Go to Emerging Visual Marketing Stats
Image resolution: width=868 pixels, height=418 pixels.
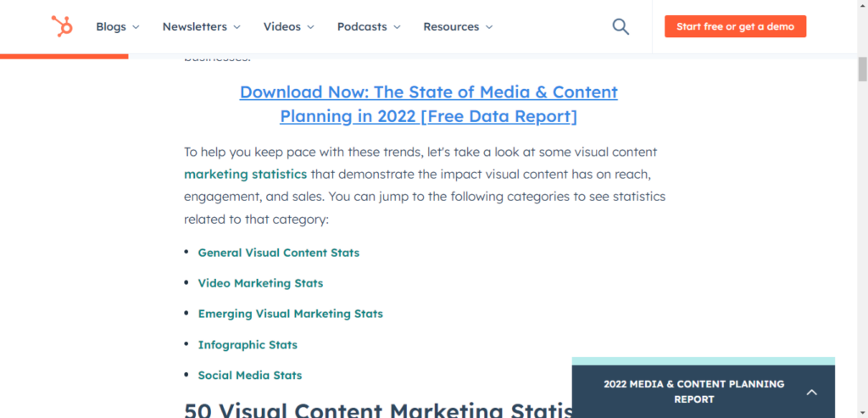(x=290, y=314)
